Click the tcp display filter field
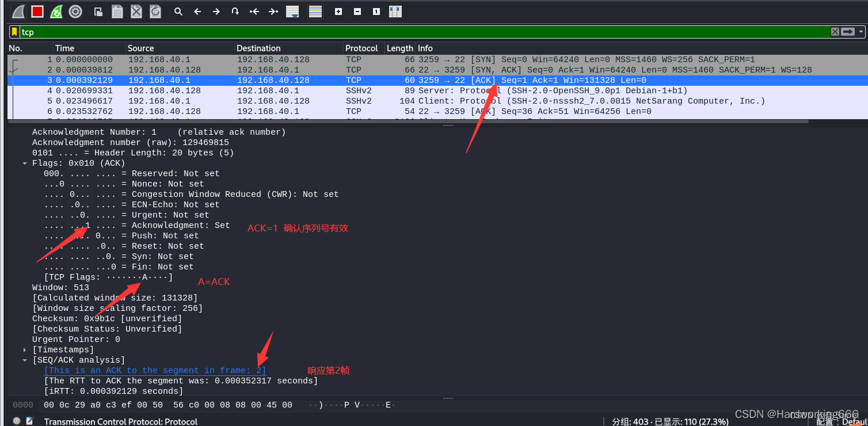The width and height of the screenshot is (868, 426). pyautogui.click(x=425, y=32)
